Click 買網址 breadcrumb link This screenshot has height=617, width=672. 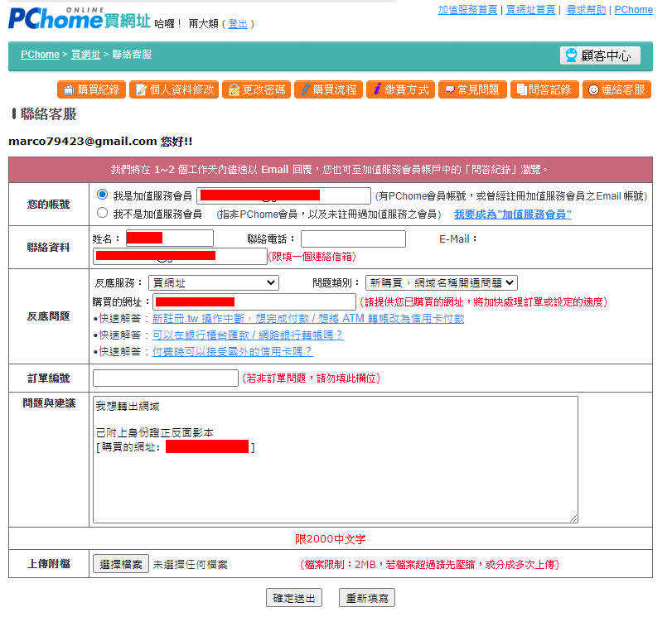tap(85, 55)
